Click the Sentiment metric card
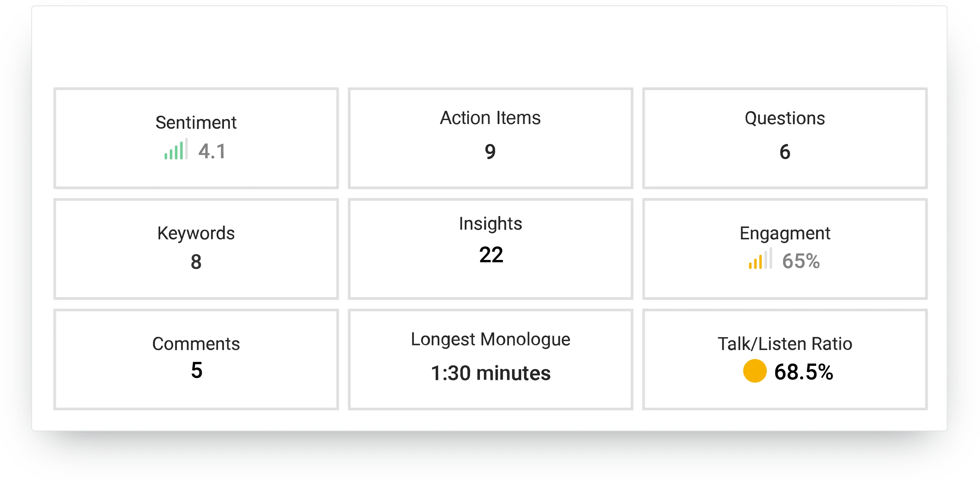This screenshot has width=980, height=480. [x=196, y=139]
